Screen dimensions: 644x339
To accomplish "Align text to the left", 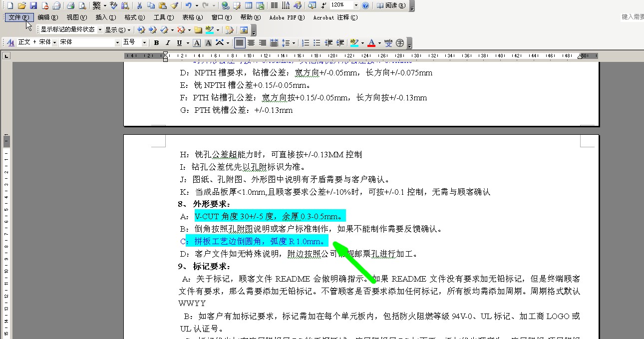I will tap(240, 43).
